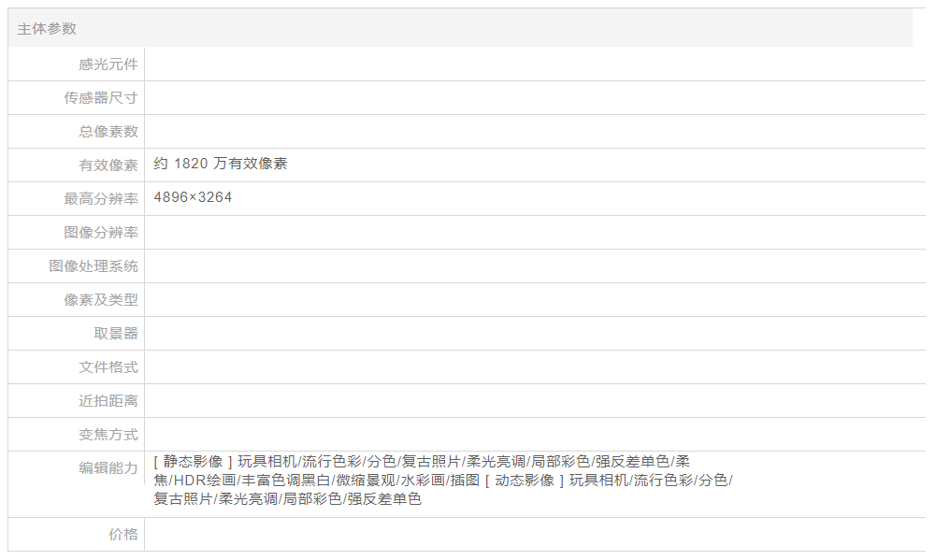Select the 图像处理系统 row label
This screenshot has height=560, width=950.
point(94,266)
